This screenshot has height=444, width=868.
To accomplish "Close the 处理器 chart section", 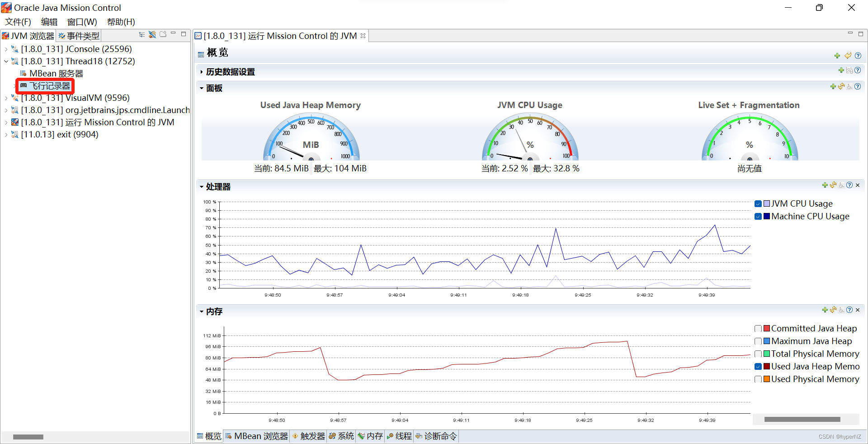I will tap(858, 185).
